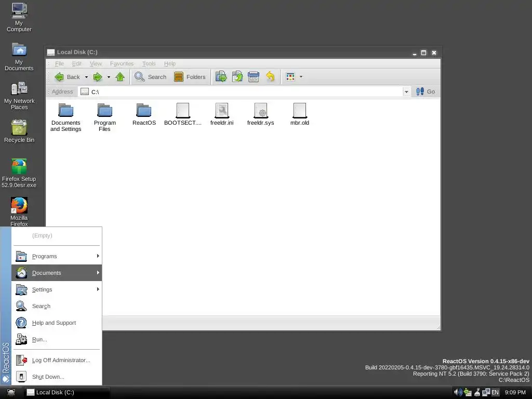The image size is (532, 399).
Task: Go up one folder level
Action: (x=120, y=77)
